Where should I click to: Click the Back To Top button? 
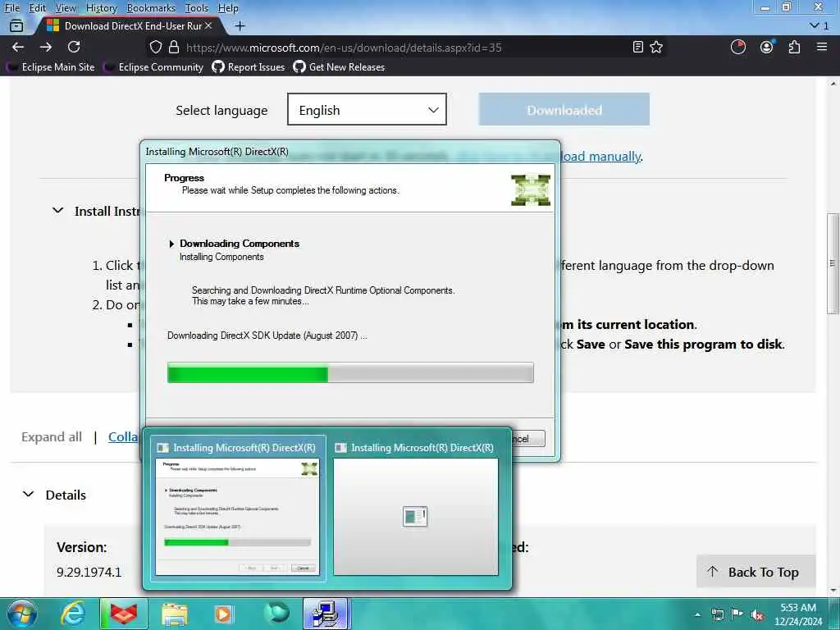pos(756,572)
